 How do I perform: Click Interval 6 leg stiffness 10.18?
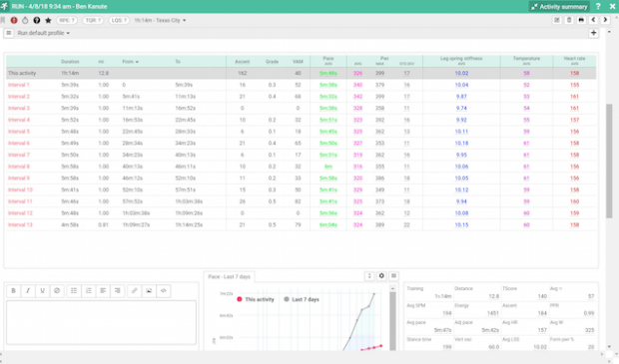tap(461, 144)
